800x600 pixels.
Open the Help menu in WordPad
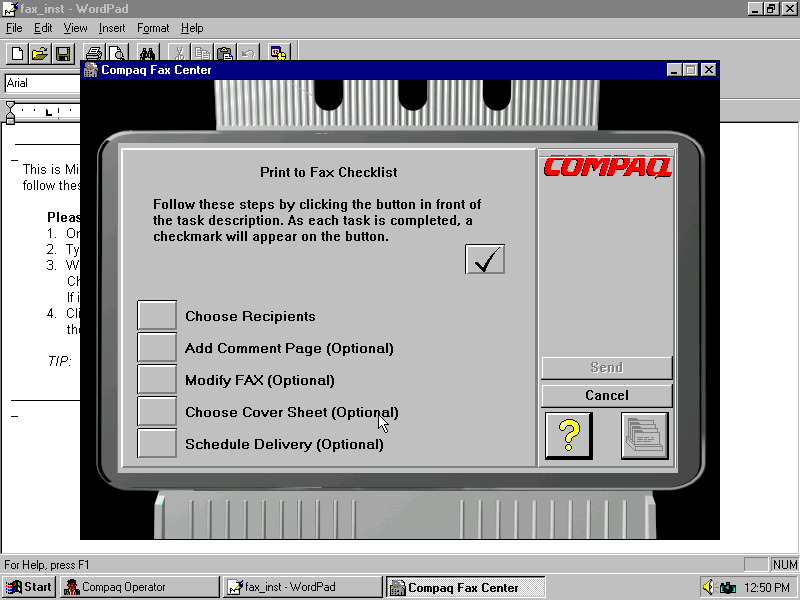[192, 28]
